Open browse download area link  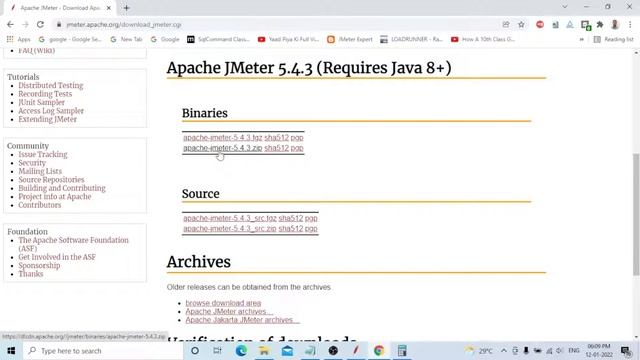pyautogui.click(x=223, y=303)
